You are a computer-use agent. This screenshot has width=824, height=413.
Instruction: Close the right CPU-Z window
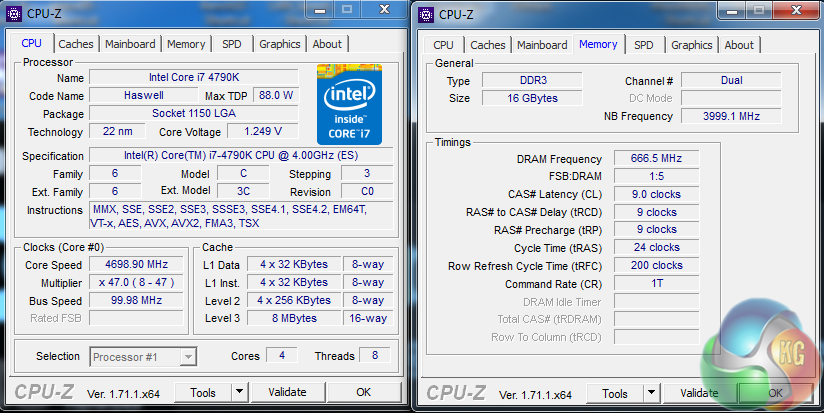tap(797, 10)
